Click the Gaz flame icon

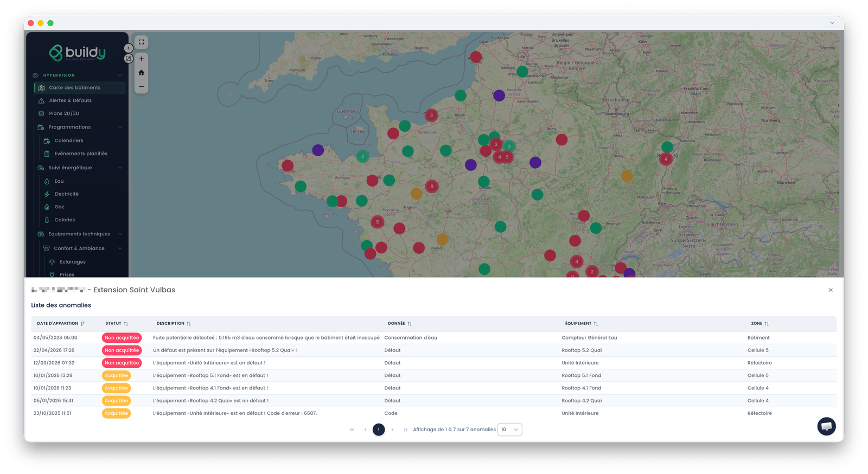pos(47,207)
